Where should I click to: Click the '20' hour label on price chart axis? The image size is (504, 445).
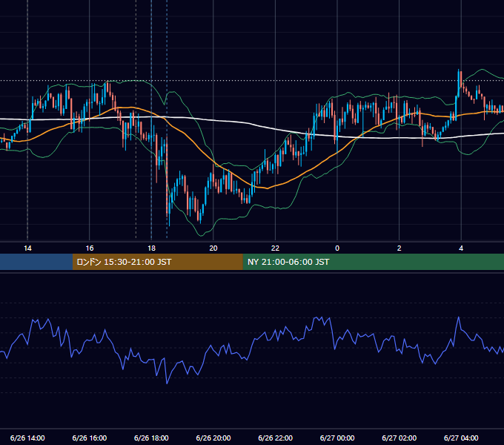tap(213, 248)
